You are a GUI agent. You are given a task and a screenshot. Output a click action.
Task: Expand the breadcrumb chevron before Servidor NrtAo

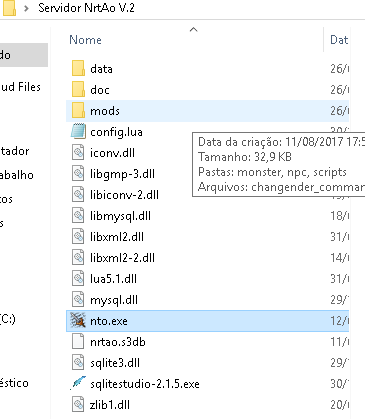(x=26, y=8)
